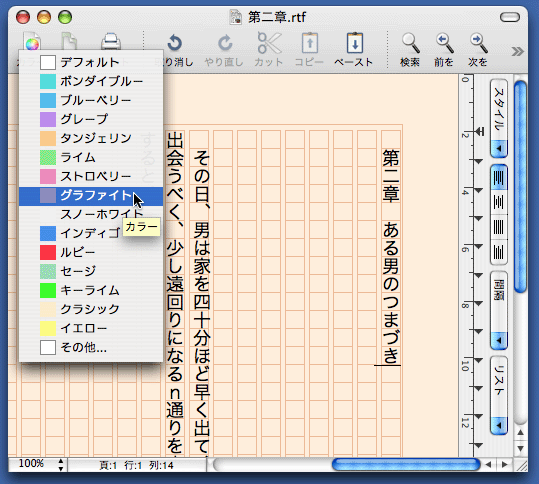Click the document icon in the title bar
This screenshot has width=539, height=484.
tap(235, 17)
